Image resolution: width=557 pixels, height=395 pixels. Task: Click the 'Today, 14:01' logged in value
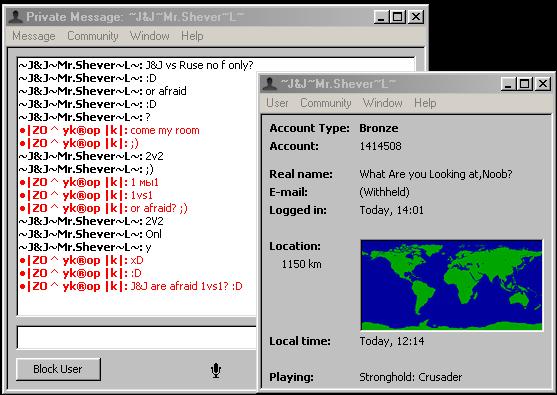(x=391, y=210)
